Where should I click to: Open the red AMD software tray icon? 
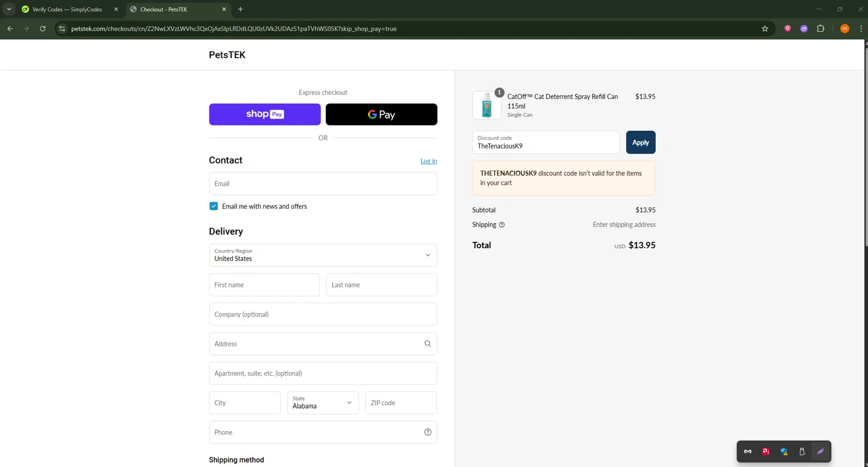(x=766, y=451)
